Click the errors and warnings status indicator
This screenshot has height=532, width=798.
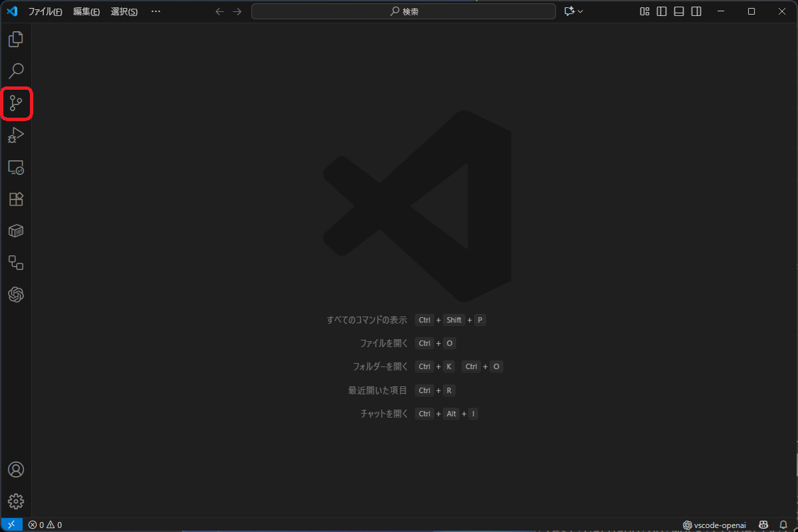tap(45, 525)
